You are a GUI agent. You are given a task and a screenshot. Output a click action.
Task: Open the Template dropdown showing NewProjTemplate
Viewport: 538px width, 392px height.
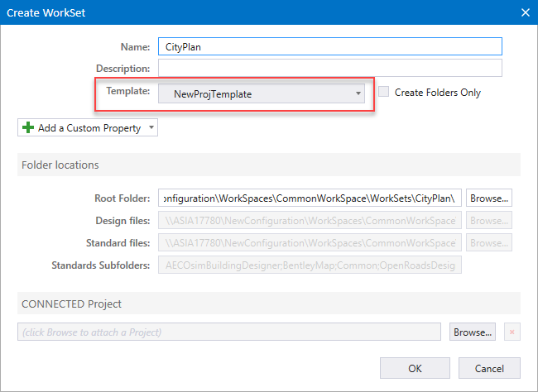click(x=262, y=93)
